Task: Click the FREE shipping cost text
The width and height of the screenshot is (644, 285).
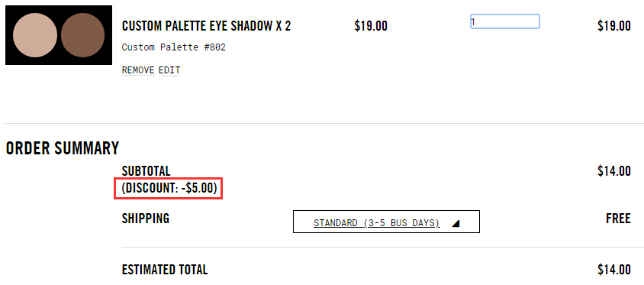Action: [x=618, y=219]
